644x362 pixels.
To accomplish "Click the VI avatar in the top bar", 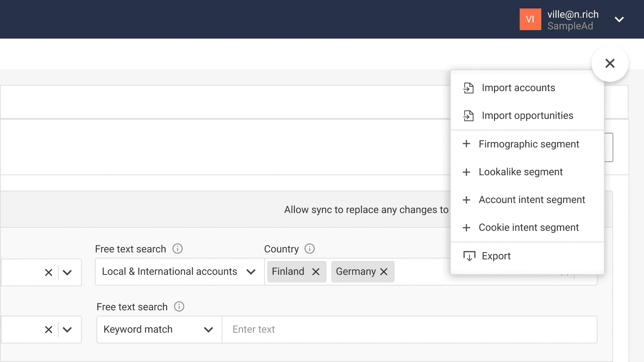I will coord(530,19).
